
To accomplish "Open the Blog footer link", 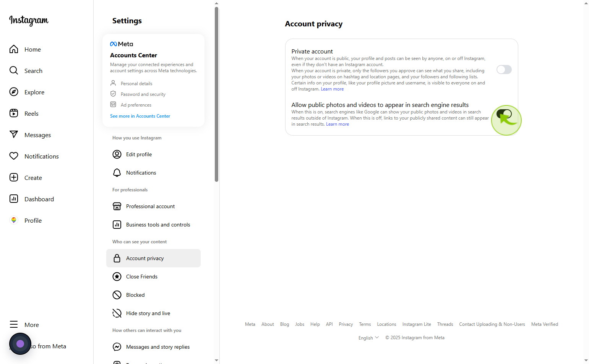I will [x=284, y=324].
